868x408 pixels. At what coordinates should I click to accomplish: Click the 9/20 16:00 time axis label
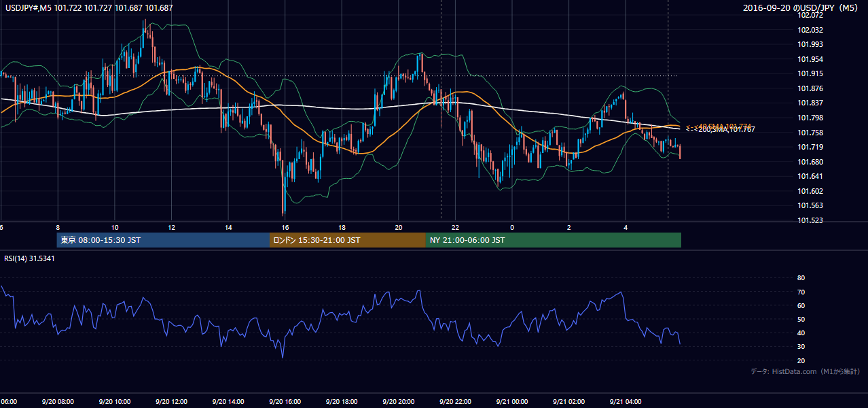285,402
